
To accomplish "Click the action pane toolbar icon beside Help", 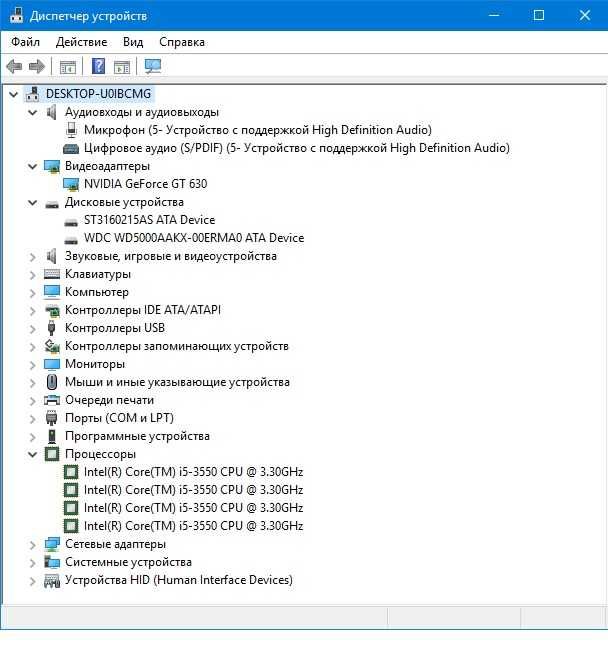I will 122,67.
